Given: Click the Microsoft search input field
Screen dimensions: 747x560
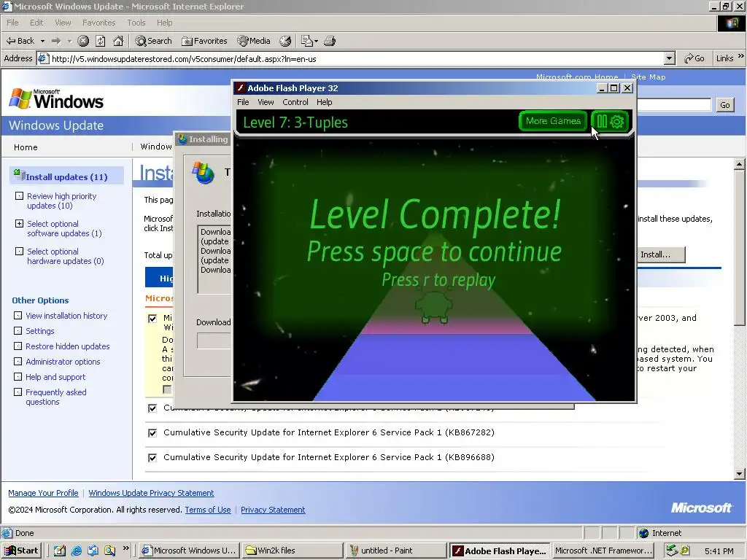Looking at the screenshot, I should pos(673,105).
